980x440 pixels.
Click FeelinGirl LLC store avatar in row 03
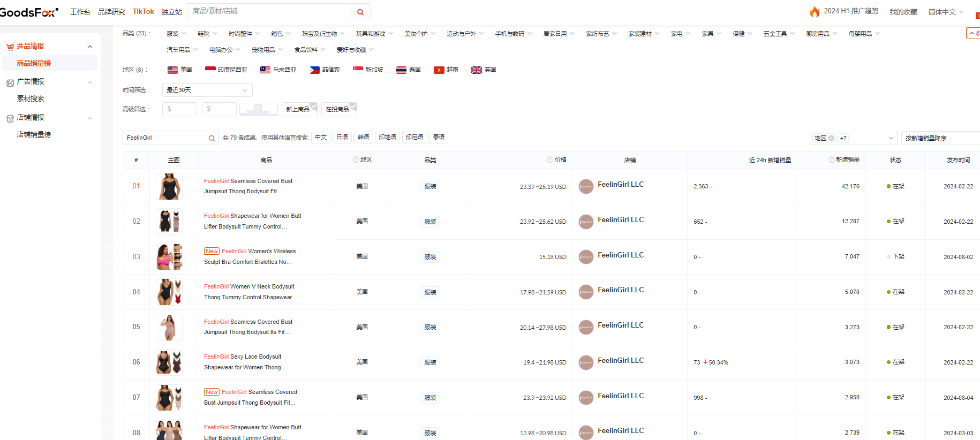click(586, 257)
